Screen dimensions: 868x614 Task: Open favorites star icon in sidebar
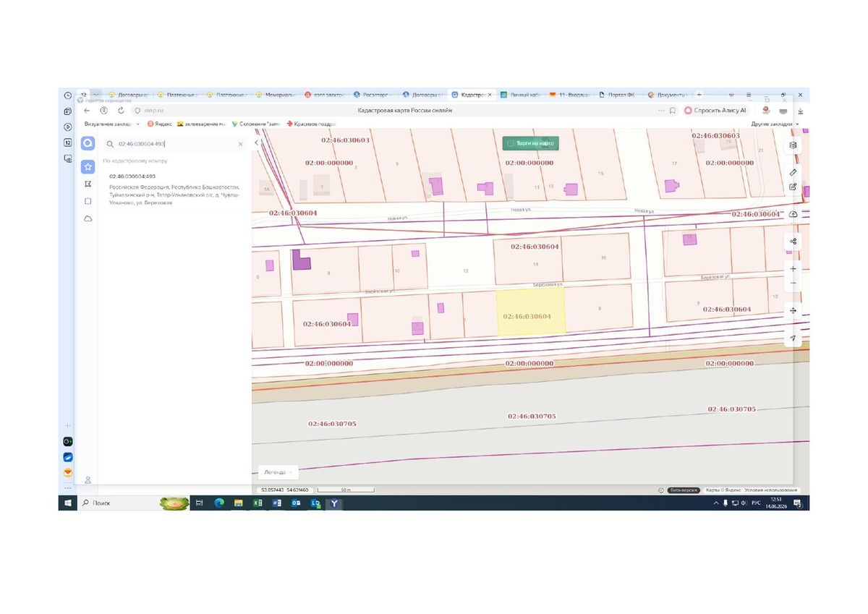[x=88, y=167]
